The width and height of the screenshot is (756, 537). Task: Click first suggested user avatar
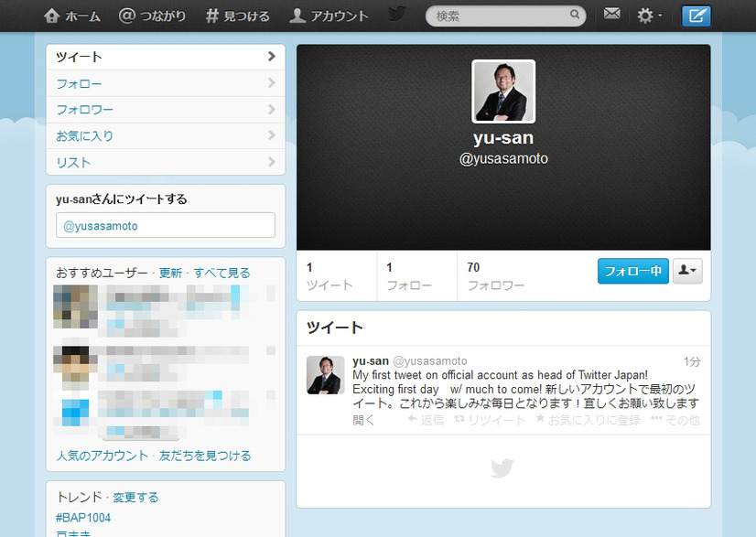coord(75,306)
